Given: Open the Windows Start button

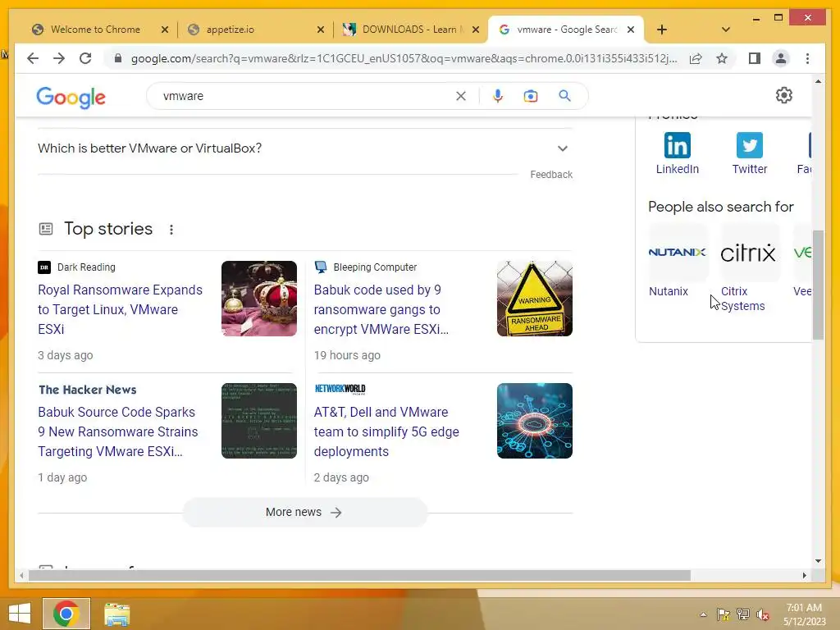Looking at the screenshot, I should [20, 614].
